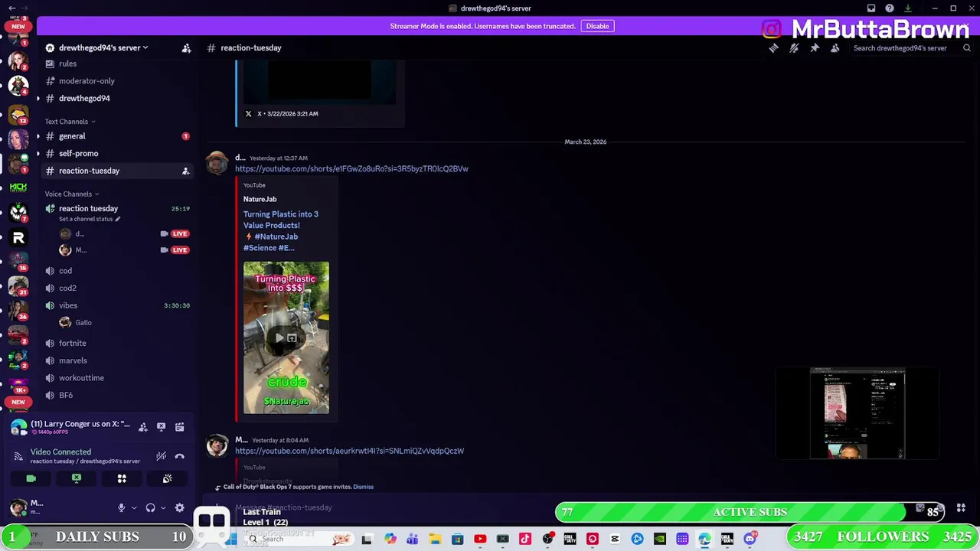The height and width of the screenshot is (551, 980).
Task: Expand the self-promo channel thread arrow
Action: 38,153
